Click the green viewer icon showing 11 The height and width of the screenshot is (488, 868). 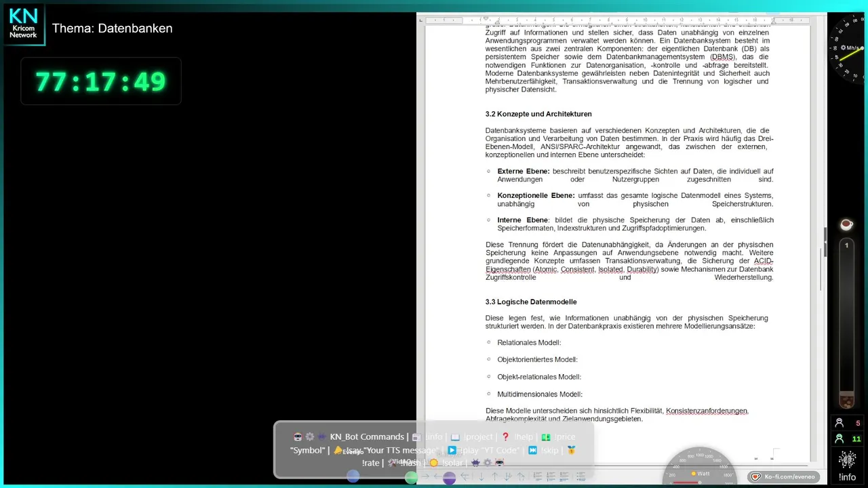coord(840,439)
